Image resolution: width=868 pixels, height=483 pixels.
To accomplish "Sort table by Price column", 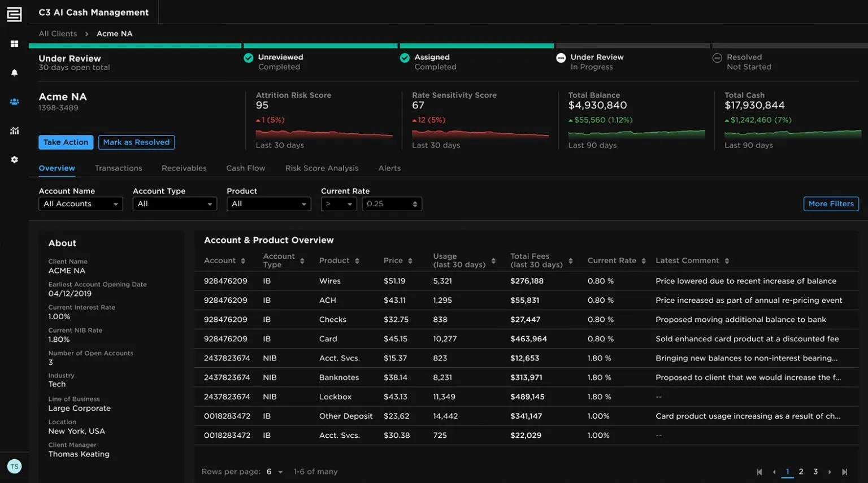I will 410,261.
